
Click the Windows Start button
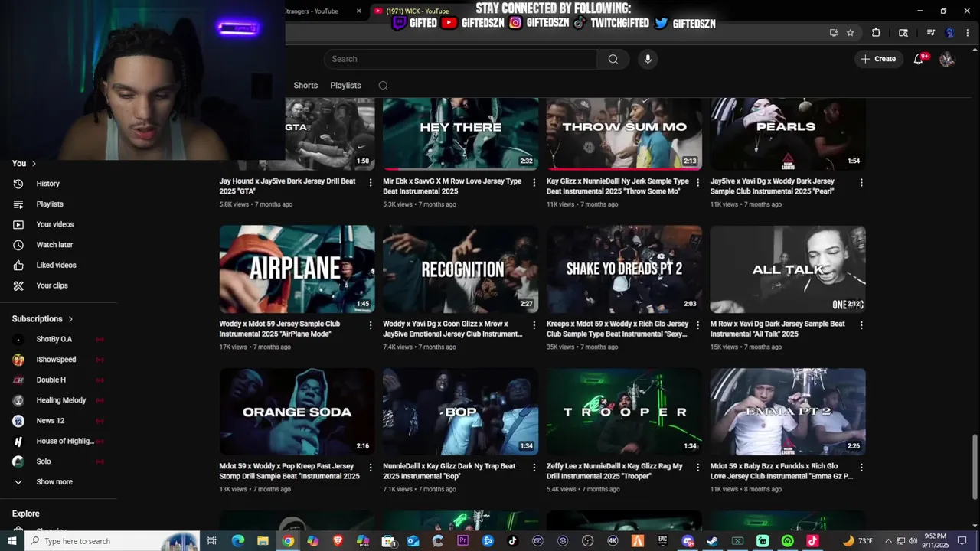pyautogui.click(x=12, y=541)
